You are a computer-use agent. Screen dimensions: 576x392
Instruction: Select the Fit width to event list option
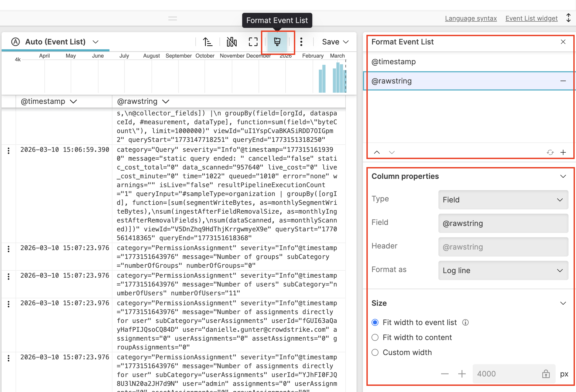coord(375,322)
